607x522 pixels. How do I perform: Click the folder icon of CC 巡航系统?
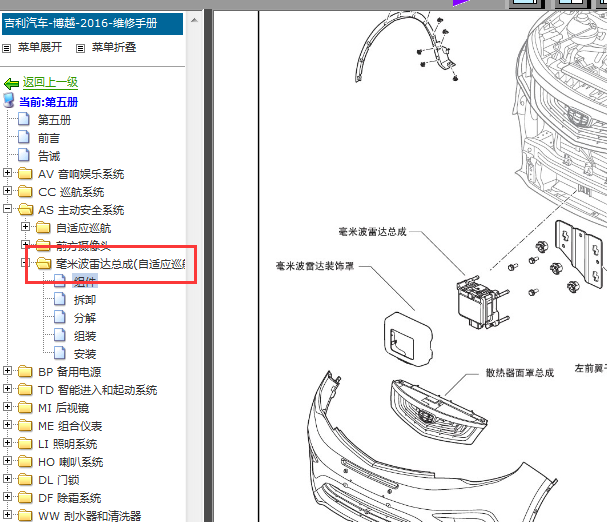[x=25, y=191]
